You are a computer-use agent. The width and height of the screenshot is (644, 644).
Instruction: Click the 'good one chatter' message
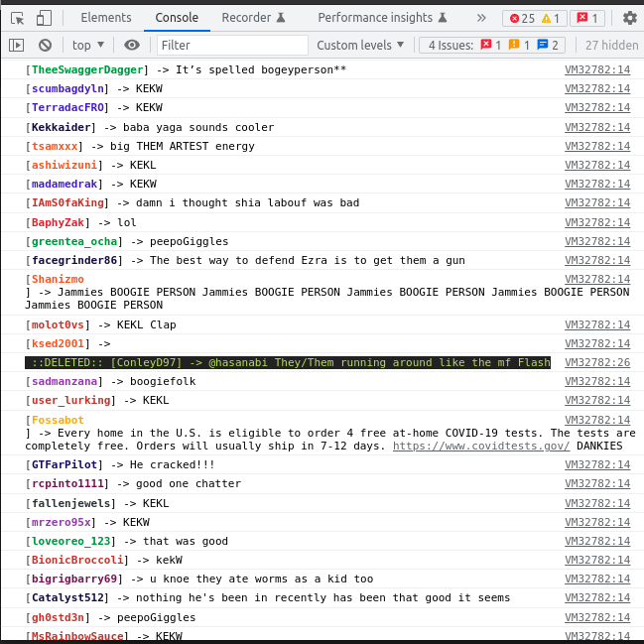[189, 484]
